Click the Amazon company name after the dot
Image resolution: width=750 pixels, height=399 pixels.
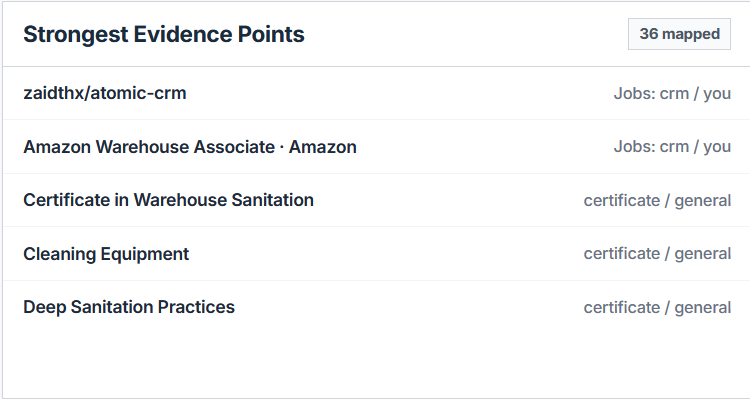coord(323,146)
